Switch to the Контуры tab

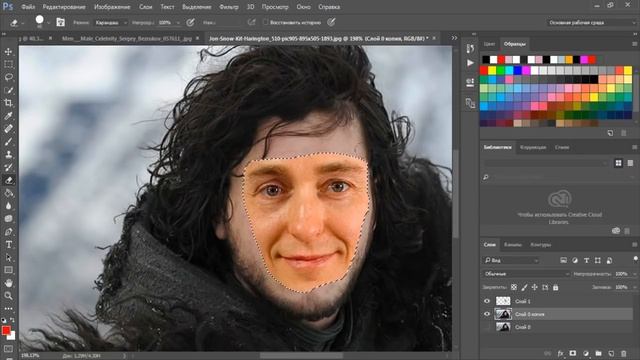tap(540, 245)
